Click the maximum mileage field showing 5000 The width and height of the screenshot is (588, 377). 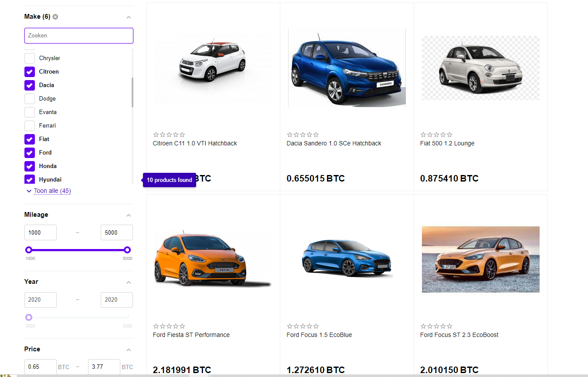tap(117, 232)
